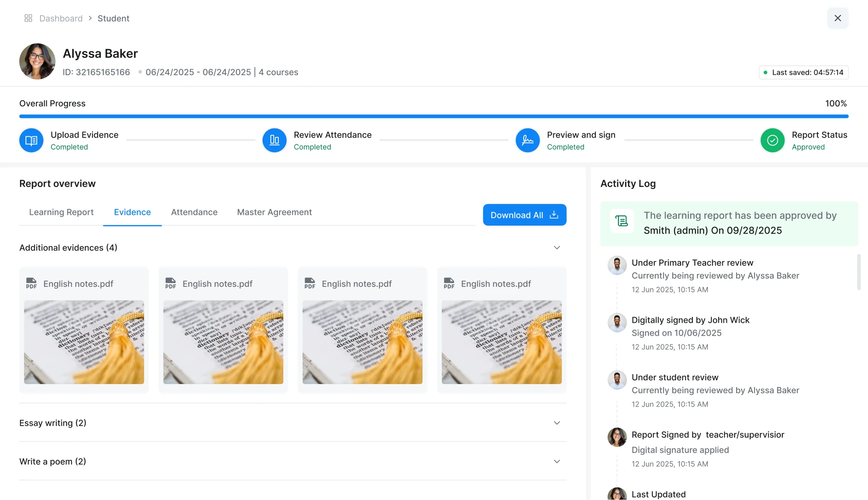868x500 pixels.
Task: Collapse the Additional evidences section
Action: click(x=557, y=248)
